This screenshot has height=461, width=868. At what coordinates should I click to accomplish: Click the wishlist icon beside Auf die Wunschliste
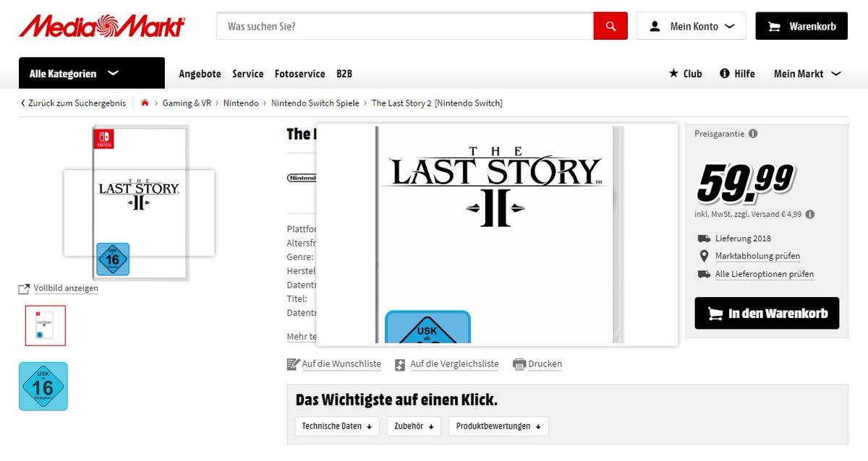[293, 364]
